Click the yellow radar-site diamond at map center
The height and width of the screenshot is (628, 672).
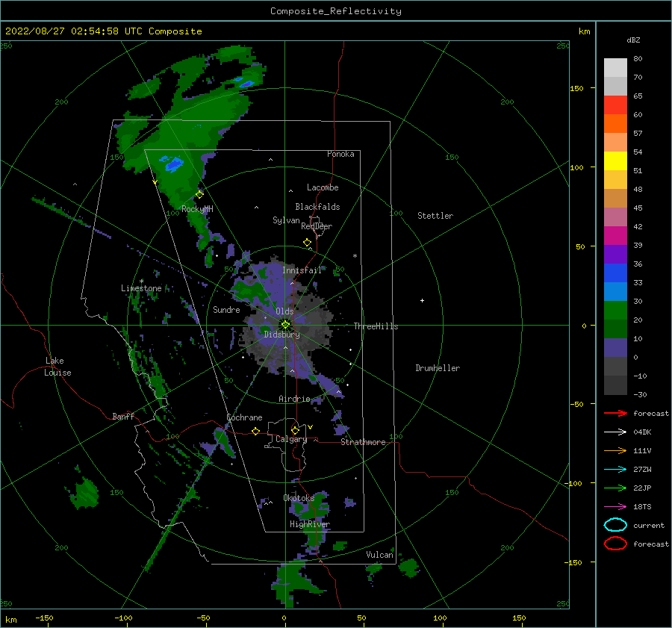coord(285,325)
